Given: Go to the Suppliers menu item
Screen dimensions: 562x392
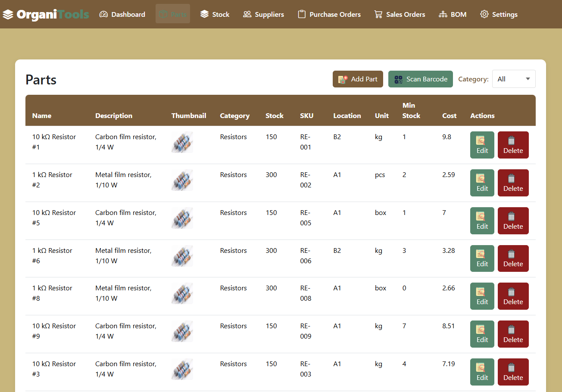Looking at the screenshot, I should pos(263,14).
